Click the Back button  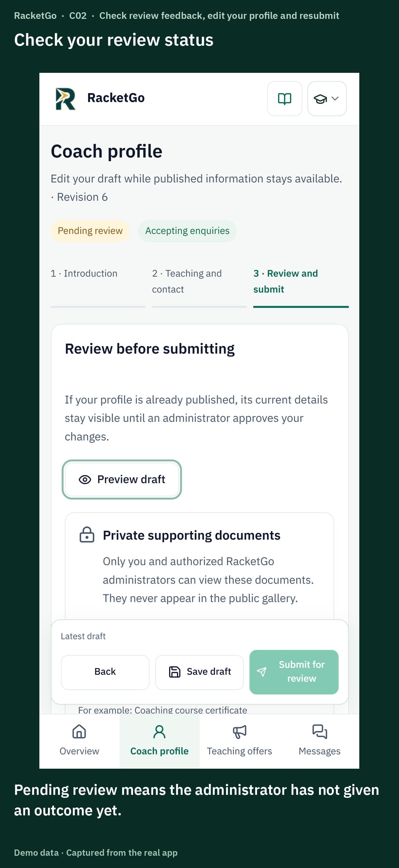tap(105, 672)
